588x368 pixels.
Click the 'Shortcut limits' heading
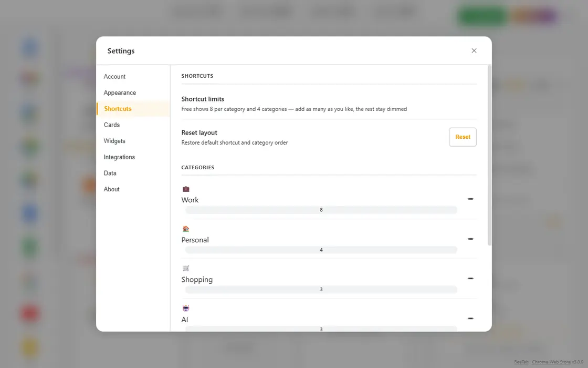[203, 99]
